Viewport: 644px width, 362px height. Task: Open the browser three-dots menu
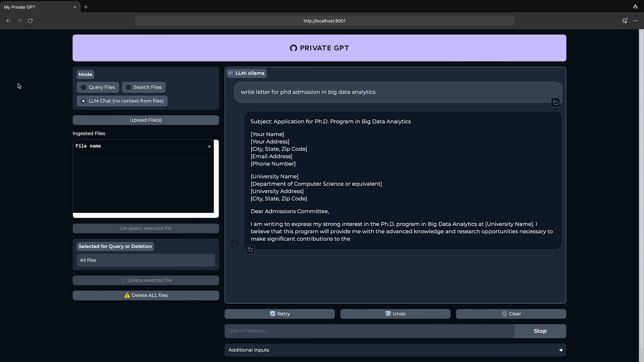point(635,21)
